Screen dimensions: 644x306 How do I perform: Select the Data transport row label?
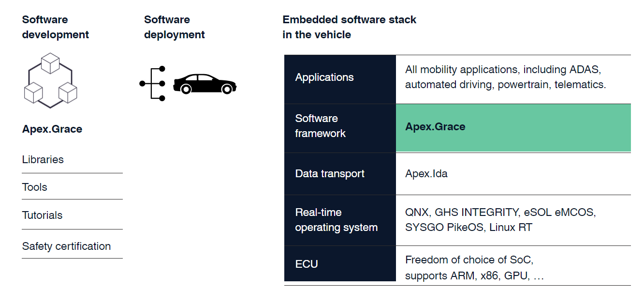coord(330,174)
